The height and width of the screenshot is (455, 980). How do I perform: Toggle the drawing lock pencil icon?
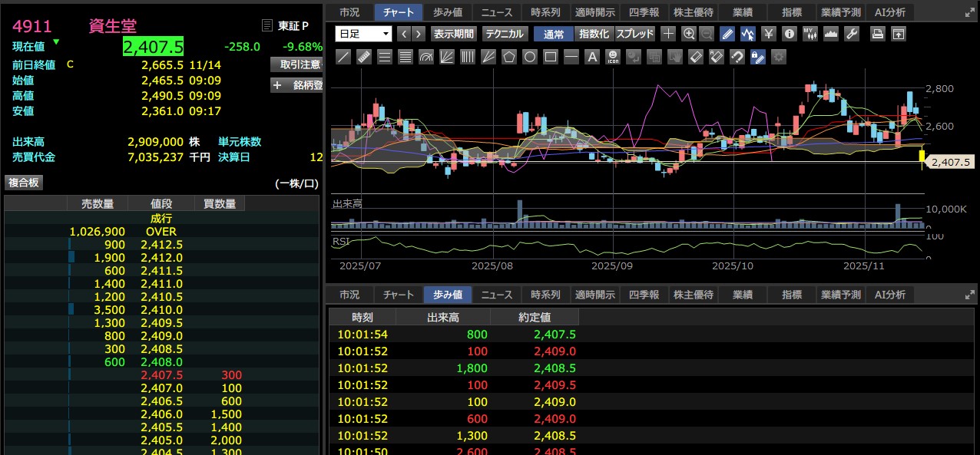[757, 57]
